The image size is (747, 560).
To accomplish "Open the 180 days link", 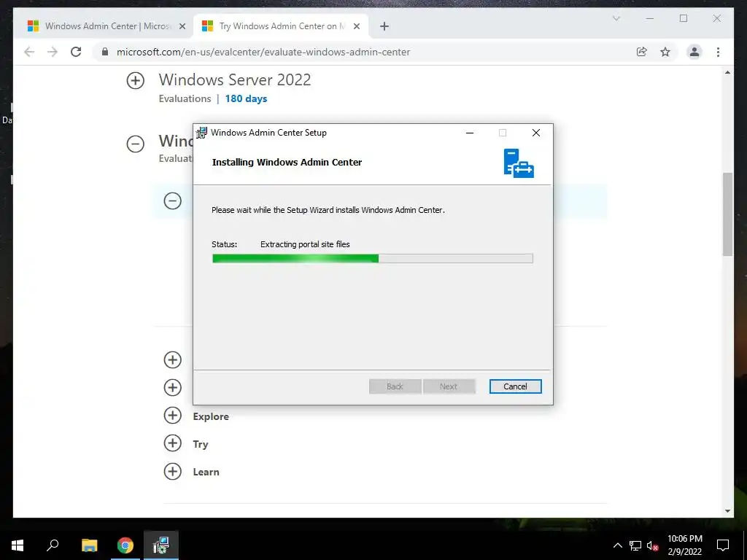I will coord(246,98).
